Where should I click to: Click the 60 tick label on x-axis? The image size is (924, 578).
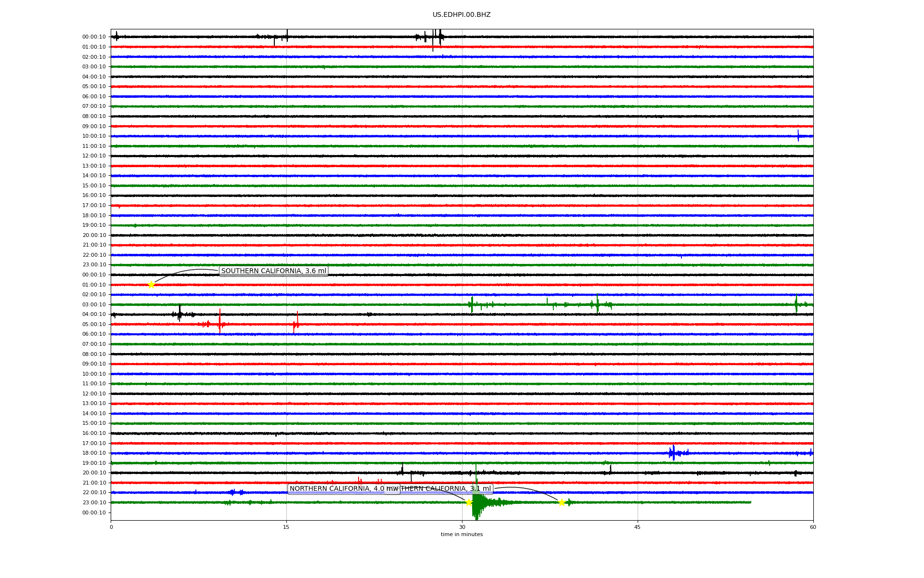click(813, 527)
